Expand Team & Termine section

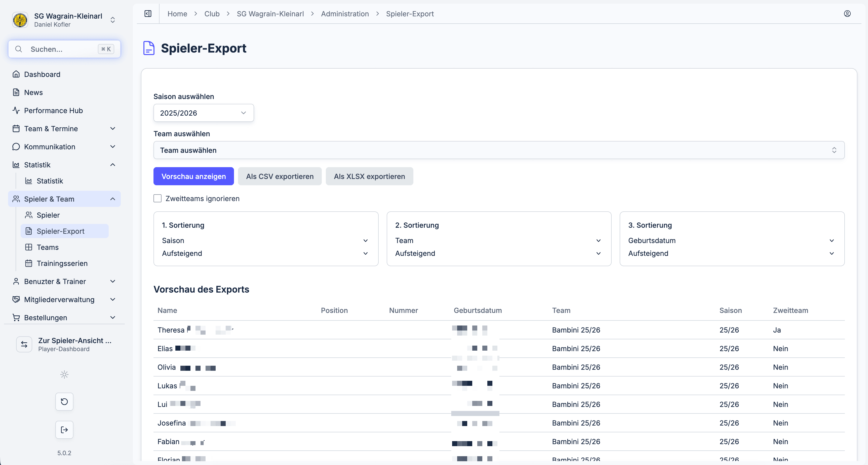[x=64, y=129]
